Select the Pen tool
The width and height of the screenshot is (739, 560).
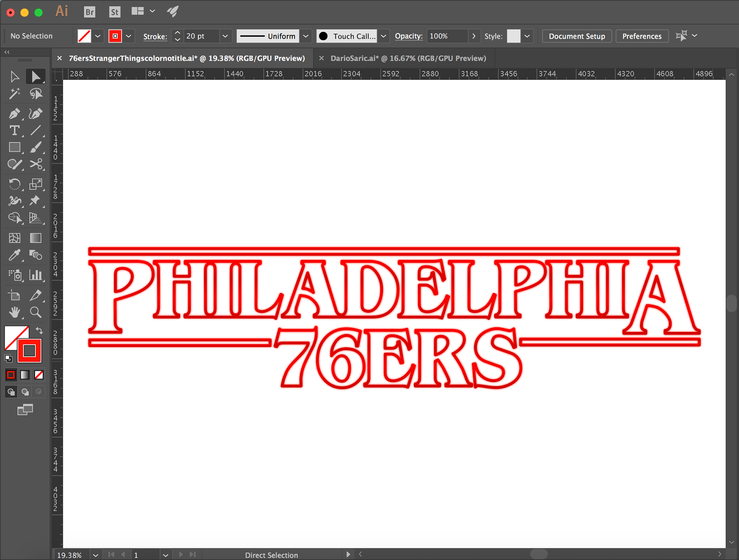(x=14, y=113)
